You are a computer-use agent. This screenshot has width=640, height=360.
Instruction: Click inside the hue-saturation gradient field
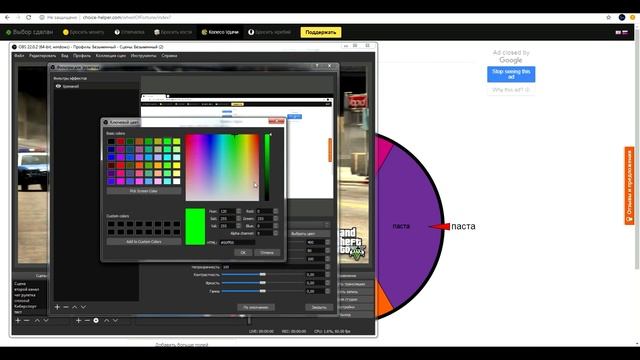[x=222, y=167]
